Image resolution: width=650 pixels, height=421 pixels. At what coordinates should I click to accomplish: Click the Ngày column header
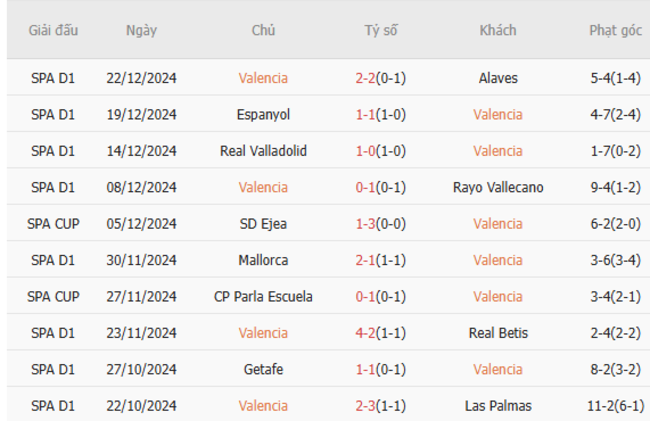coord(141,30)
